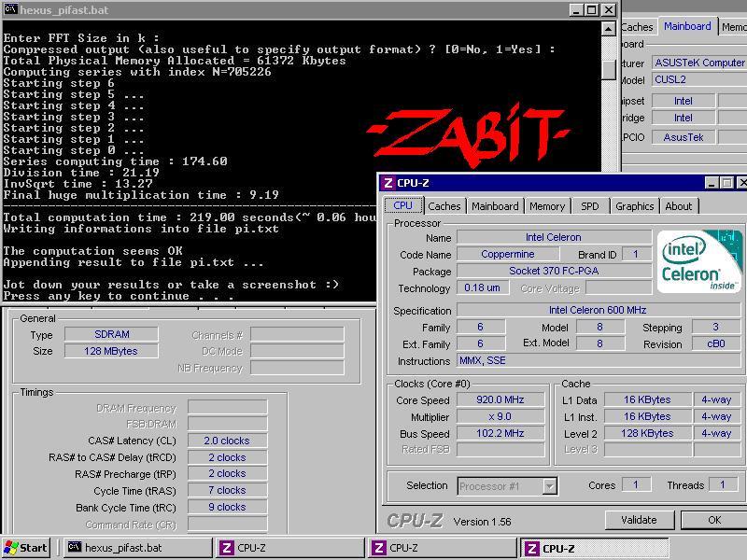Click the 7 clocks tRAS value
The height and width of the screenshot is (560, 747).
[227, 490]
